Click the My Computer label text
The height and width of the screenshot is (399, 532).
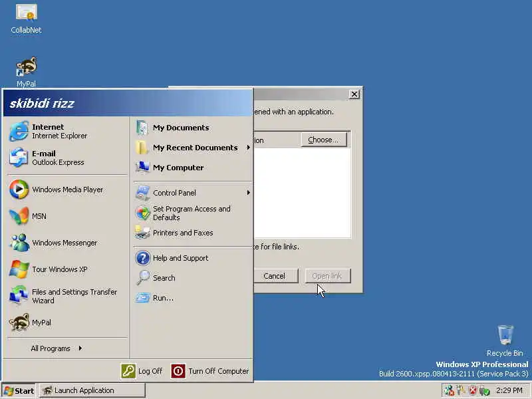coord(178,168)
